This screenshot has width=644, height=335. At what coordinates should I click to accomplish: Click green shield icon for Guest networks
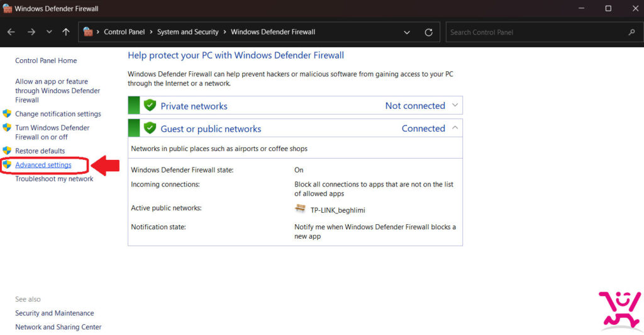coord(150,128)
